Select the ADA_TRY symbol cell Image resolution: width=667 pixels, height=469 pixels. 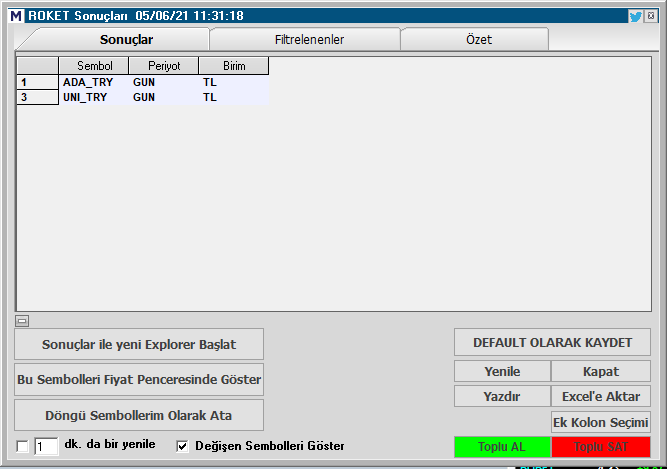pyautogui.click(x=94, y=82)
